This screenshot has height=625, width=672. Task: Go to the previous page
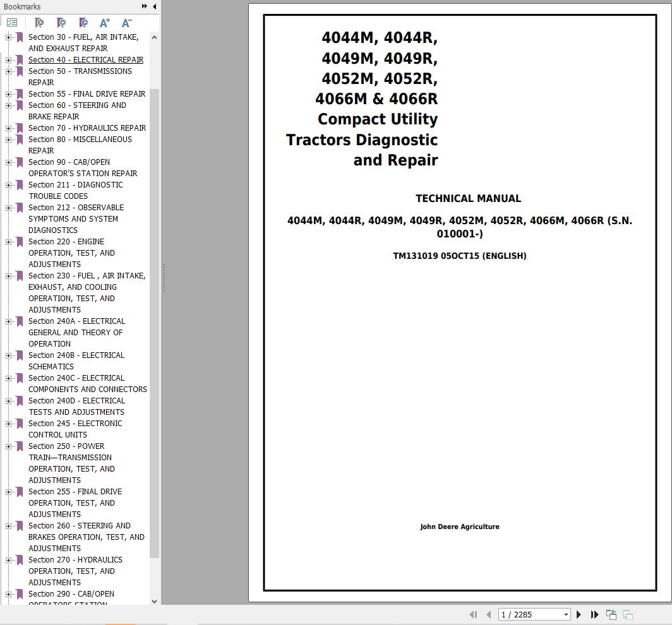[x=489, y=614]
